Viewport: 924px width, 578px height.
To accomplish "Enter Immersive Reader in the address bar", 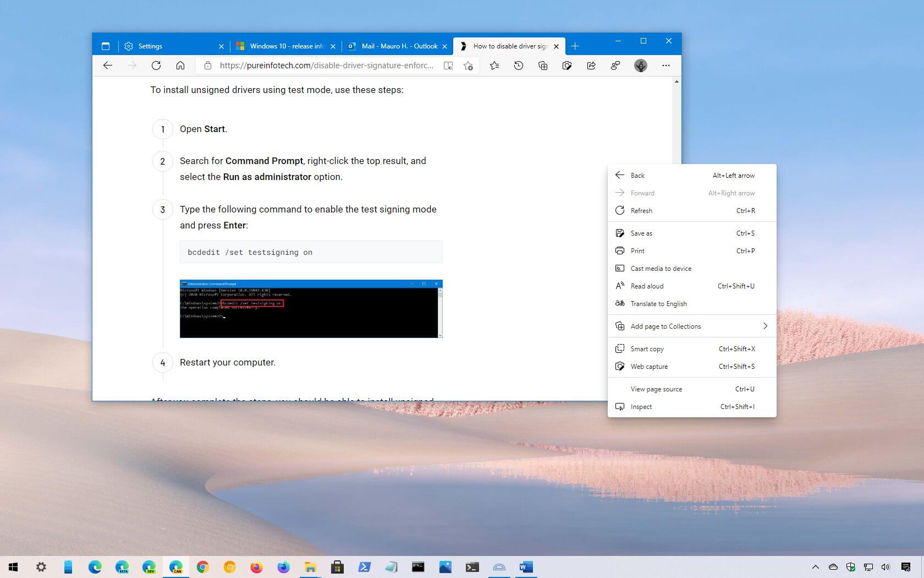I will point(448,66).
